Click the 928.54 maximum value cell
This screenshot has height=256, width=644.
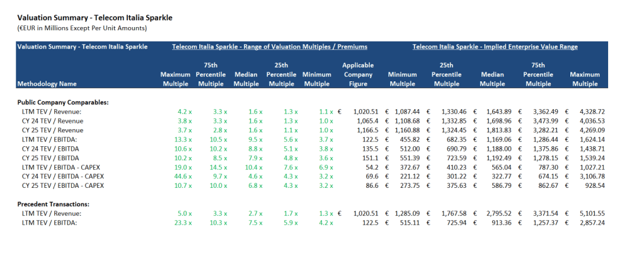point(591,185)
